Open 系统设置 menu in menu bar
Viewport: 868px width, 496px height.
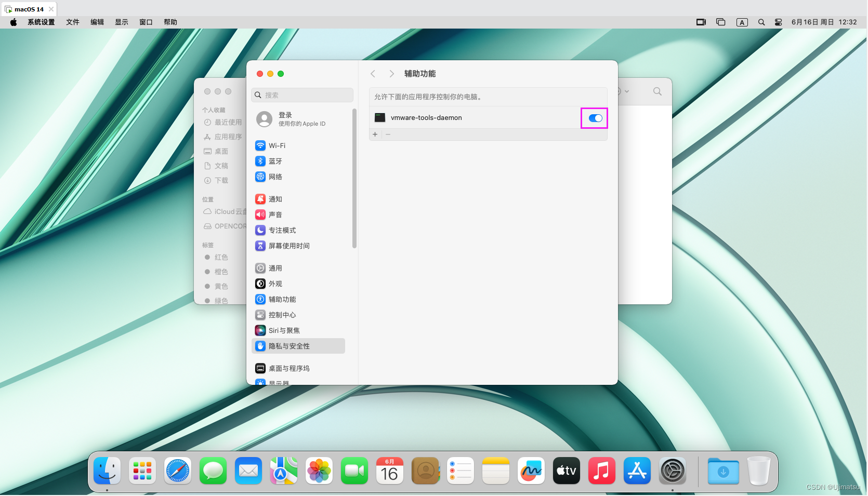pyautogui.click(x=41, y=22)
